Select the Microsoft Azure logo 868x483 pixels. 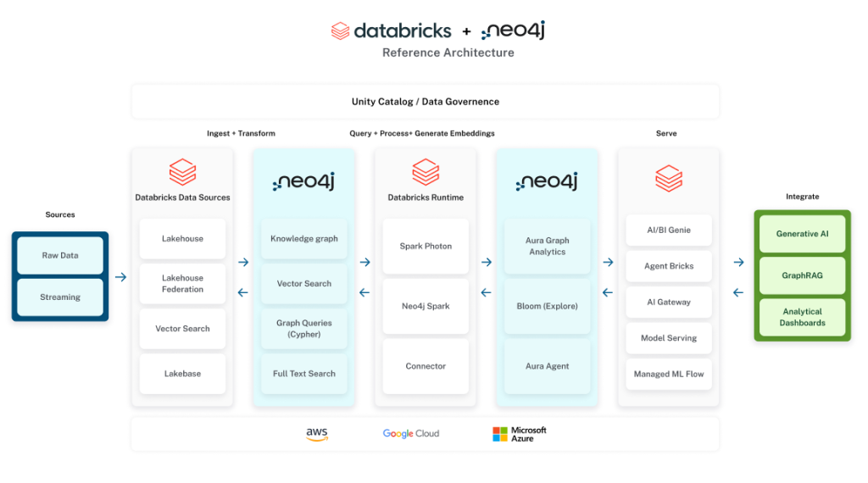[x=520, y=434]
